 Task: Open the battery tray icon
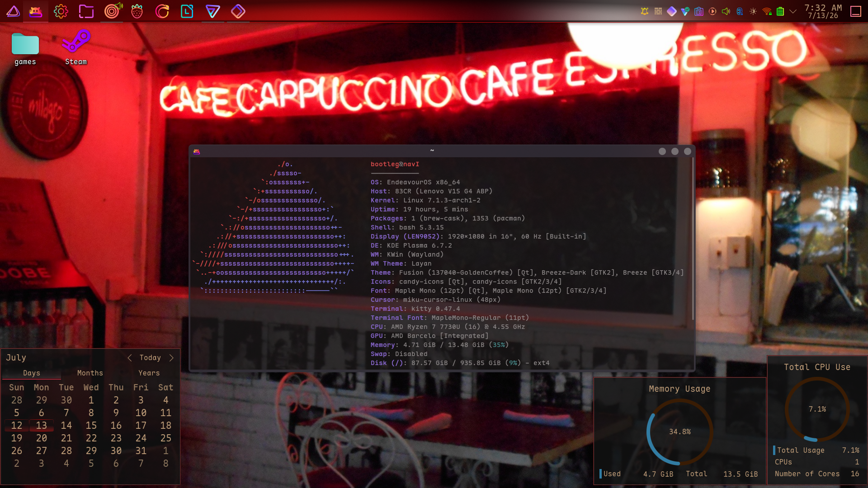click(x=780, y=11)
